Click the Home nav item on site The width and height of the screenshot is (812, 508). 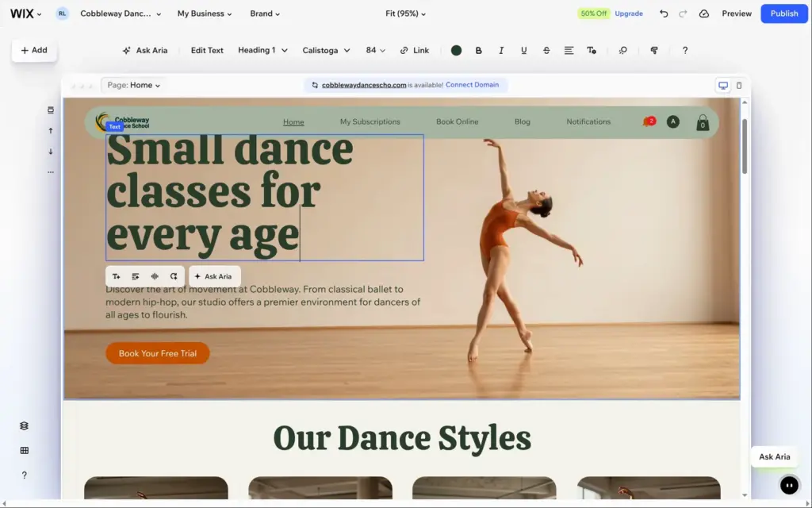pos(293,121)
